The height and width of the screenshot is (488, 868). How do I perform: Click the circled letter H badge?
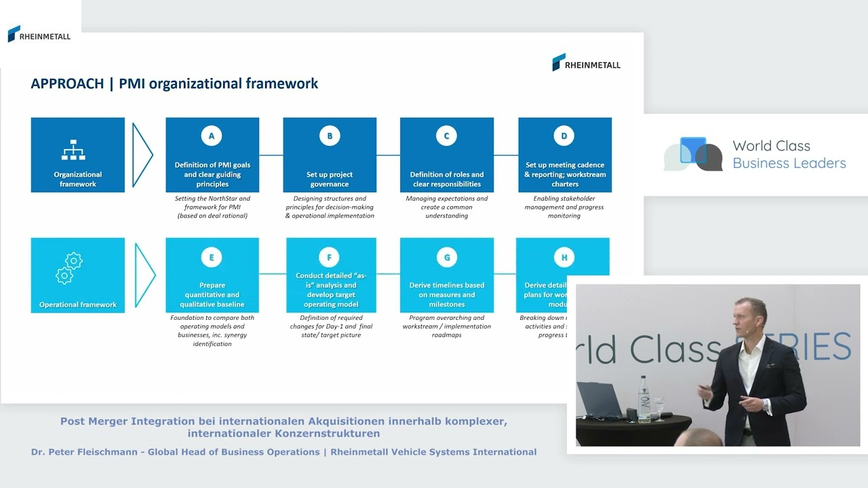pyautogui.click(x=564, y=258)
